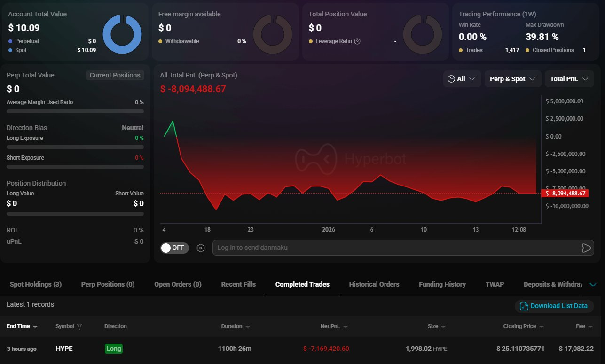Click Download List Data button
Viewport: 605px width, 364px height.
coord(554,306)
